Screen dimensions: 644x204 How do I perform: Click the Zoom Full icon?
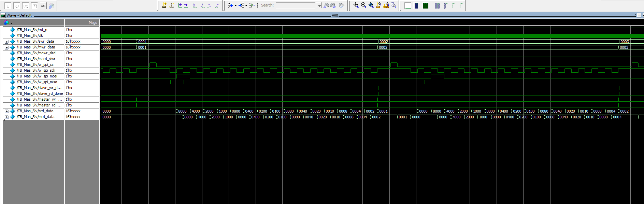coord(371,5)
